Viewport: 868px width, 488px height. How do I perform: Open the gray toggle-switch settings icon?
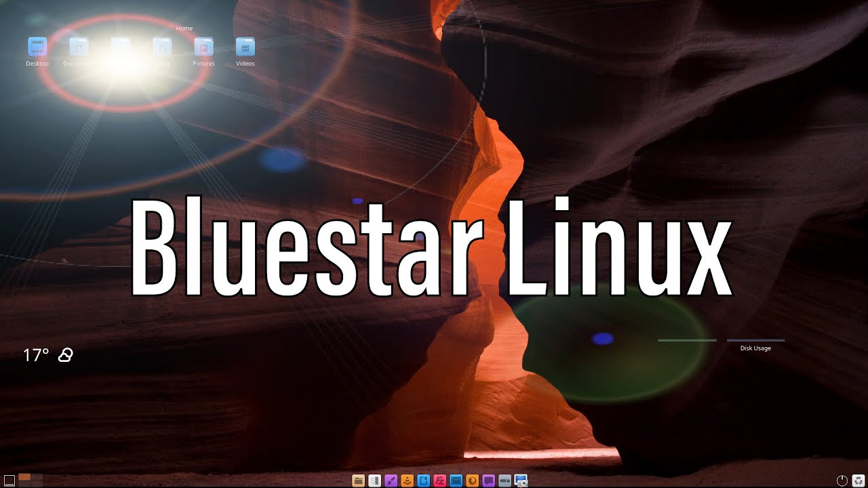click(x=505, y=481)
